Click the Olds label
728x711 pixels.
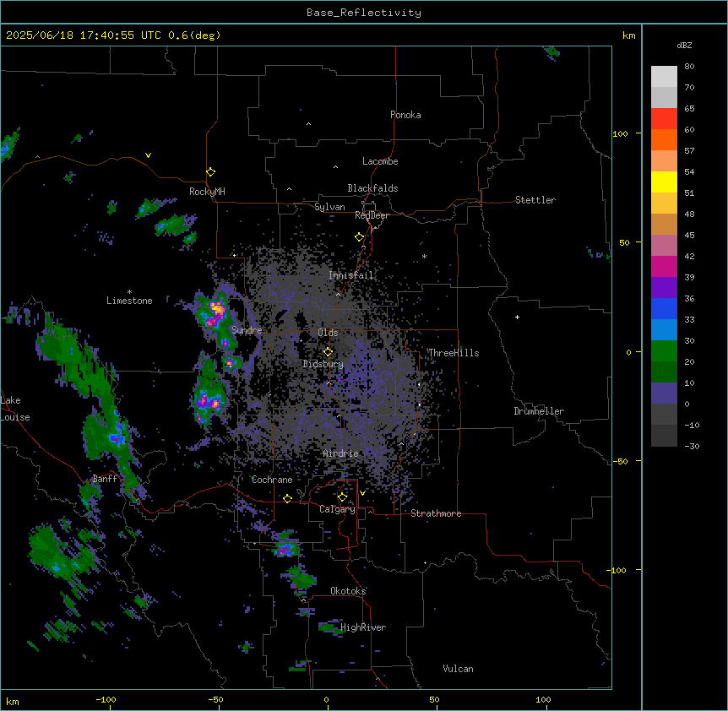[328, 333]
